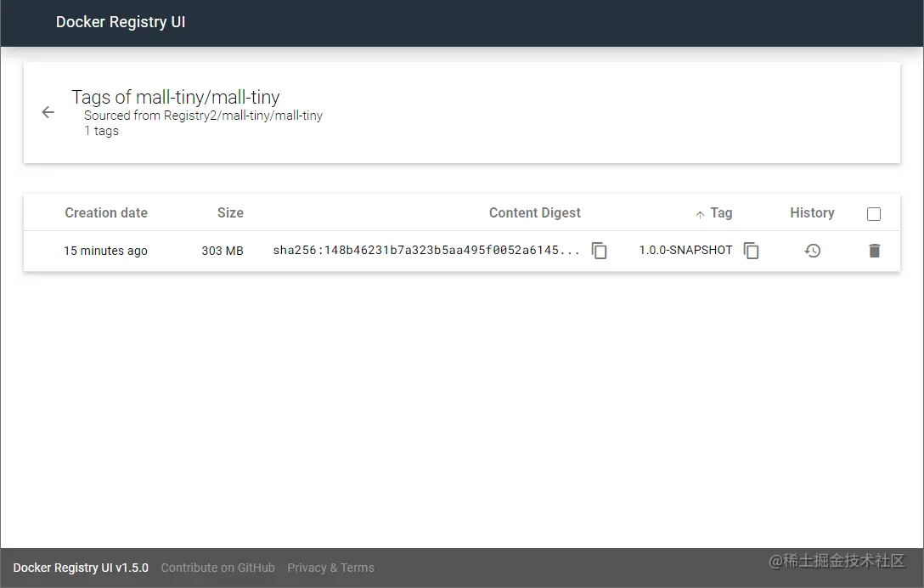924x588 pixels.
Task: Click the Content Digest column header
Action: [535, 213]
